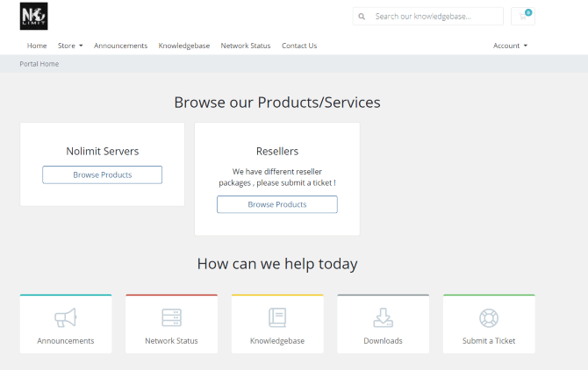Expand the Account dropdown menu
Viewport: 588px width, 370px height.
point(510,46)
